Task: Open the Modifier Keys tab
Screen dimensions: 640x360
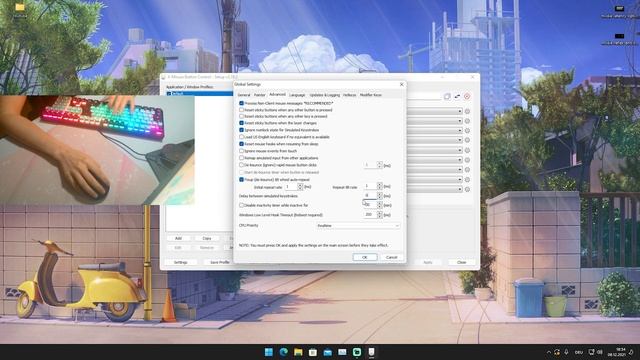Action: click(371, 95)
